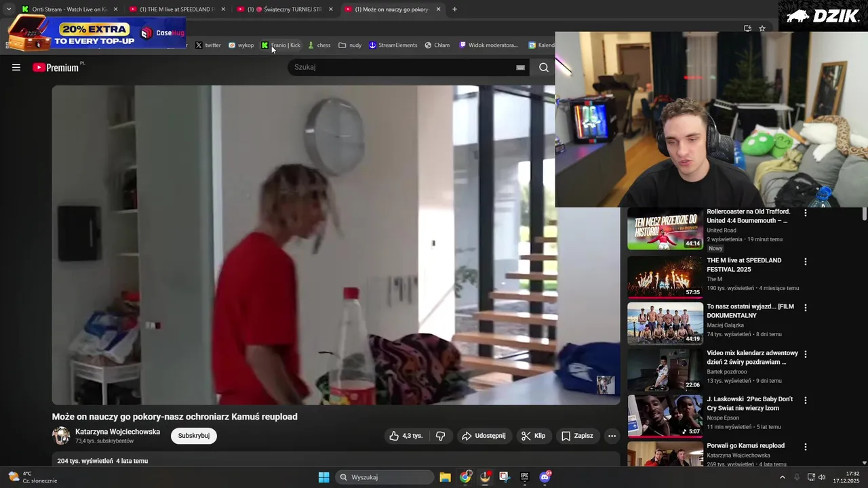
Task: Create a clip with Klip button
Action: point(534,436)
